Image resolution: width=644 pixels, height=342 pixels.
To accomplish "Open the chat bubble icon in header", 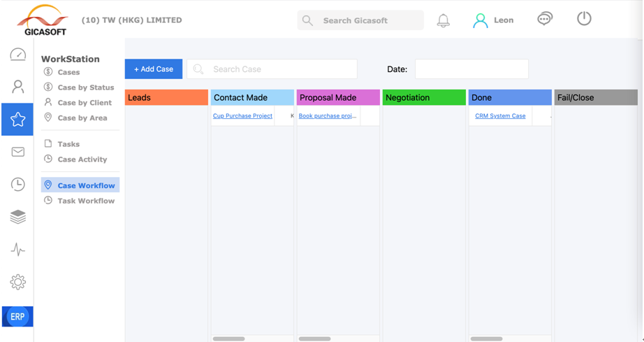I will pyautogui.click(x=545, y=20).
